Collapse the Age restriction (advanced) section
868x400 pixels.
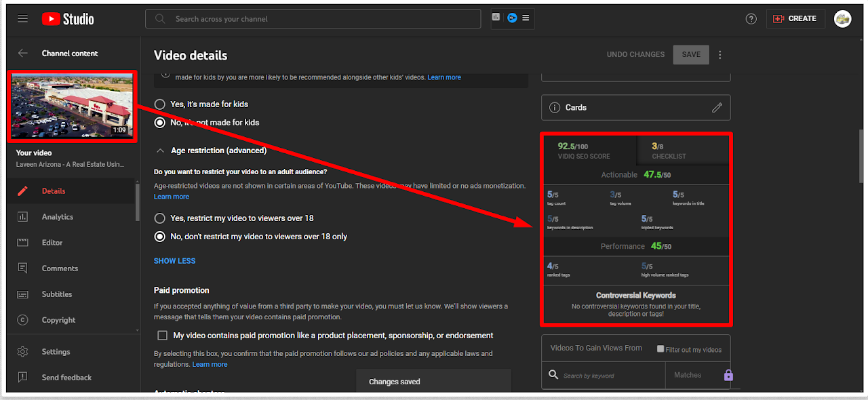tap(160, 150)
